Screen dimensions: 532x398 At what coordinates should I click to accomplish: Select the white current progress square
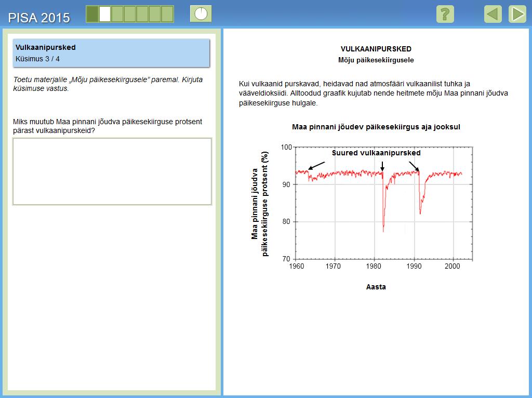tap(105, 14)
